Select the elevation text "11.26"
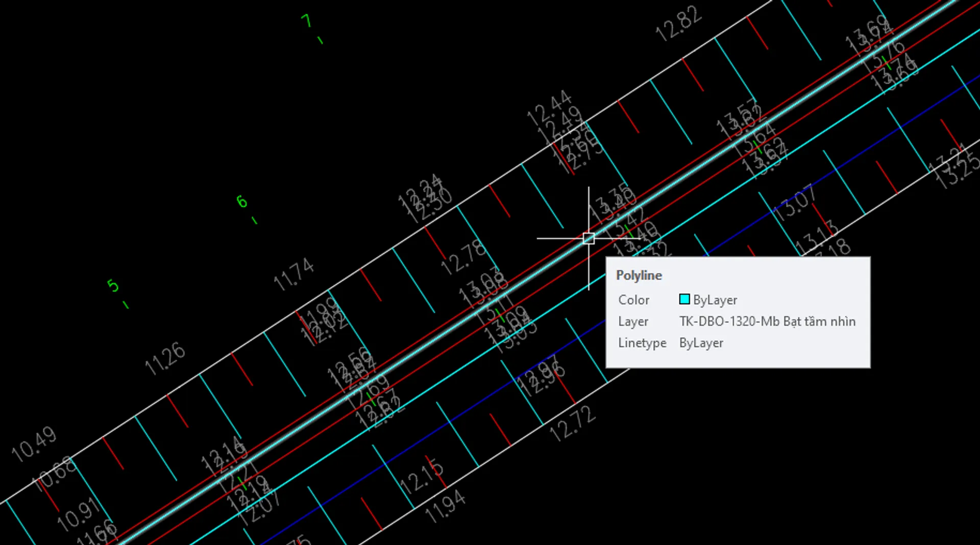Image resolution: width=980 pixels, height=545 pixels. pos(165,359)
